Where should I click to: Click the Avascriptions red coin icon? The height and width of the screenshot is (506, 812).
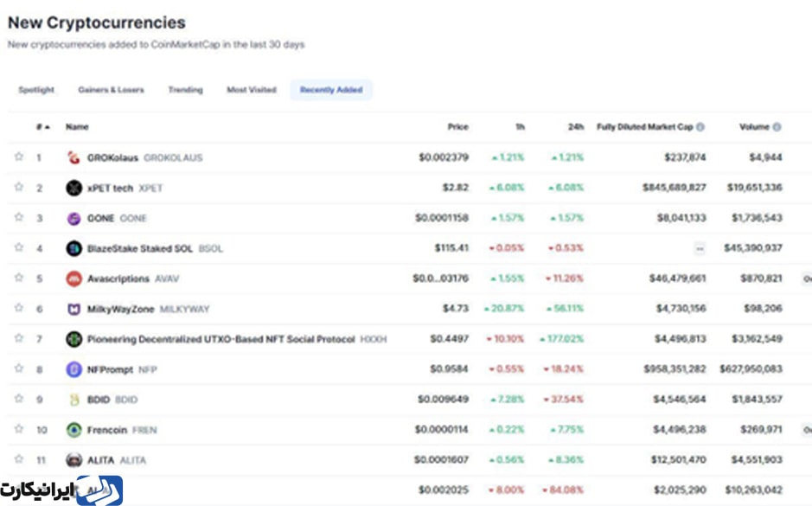74,279
